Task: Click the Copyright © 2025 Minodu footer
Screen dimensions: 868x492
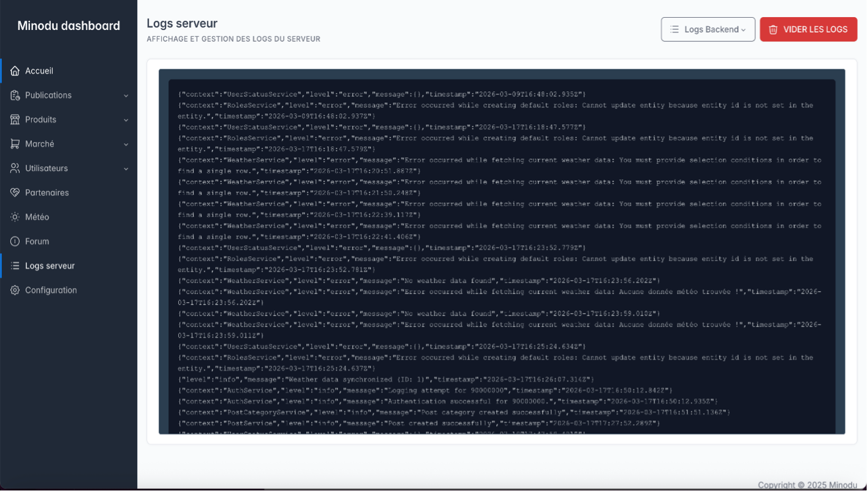Action: [x=807, y=485]
